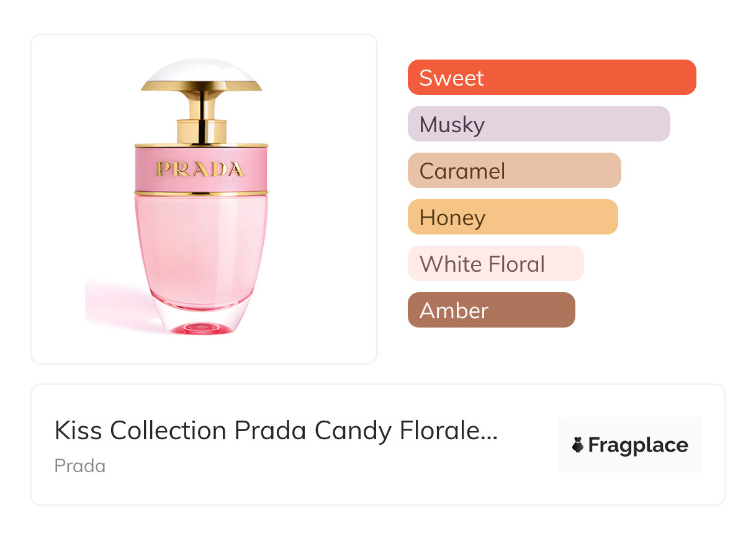Image resolution: width=756 pixels, height=536 pixels.
Task: Click the Fragplace wordmark text
Action: [638, 445]
